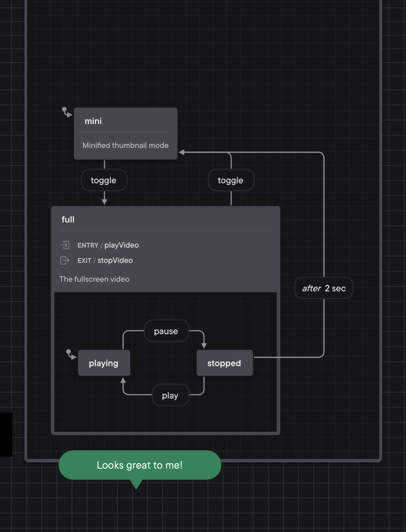Select the mini state title
The width and height of the screenshot is (406, 532).
(x=93, y=121)
